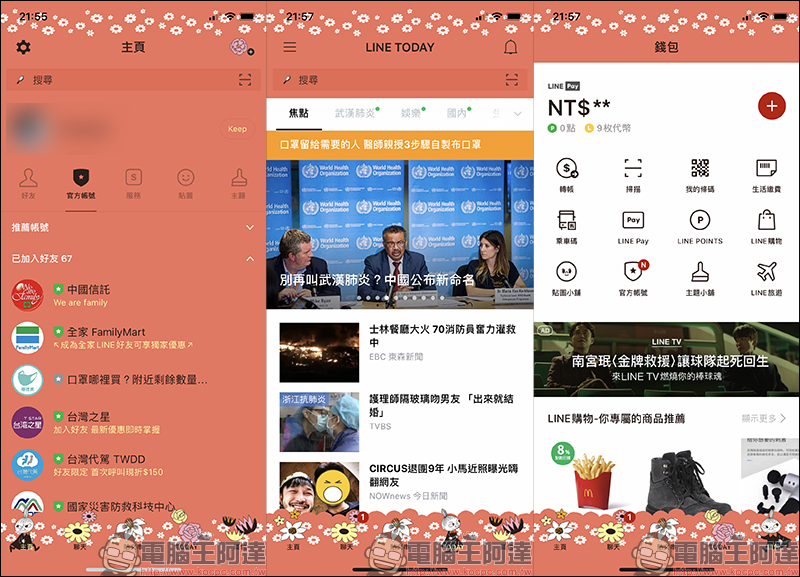Open 中國信託 official account
This screenshot has height=577, width=800.
coord(133,295)
